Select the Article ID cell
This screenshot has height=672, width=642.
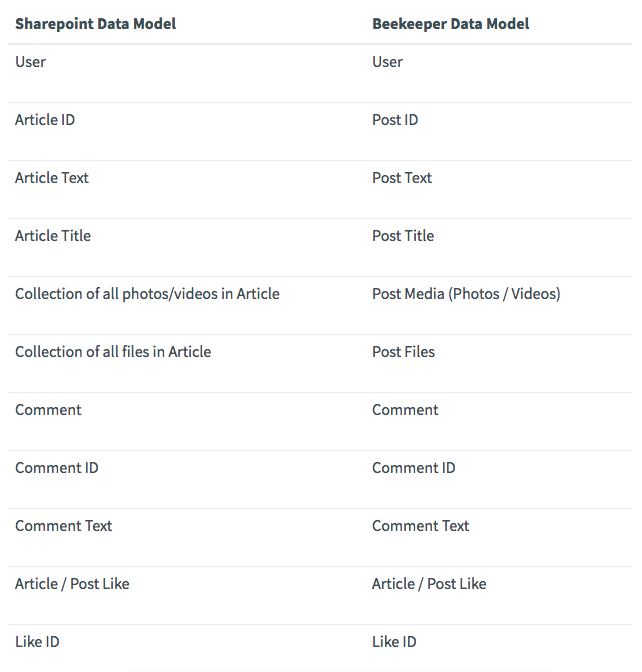45,120
